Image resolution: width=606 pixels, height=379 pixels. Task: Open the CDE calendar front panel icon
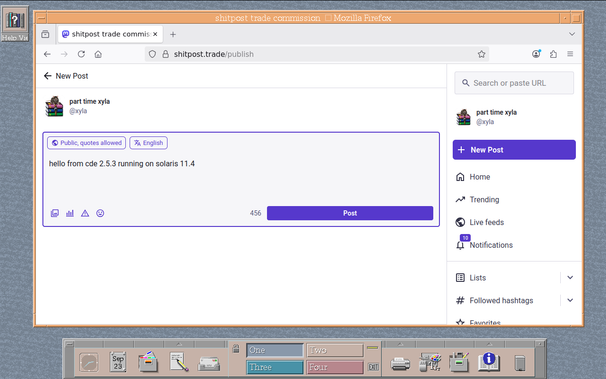point(118,362)
